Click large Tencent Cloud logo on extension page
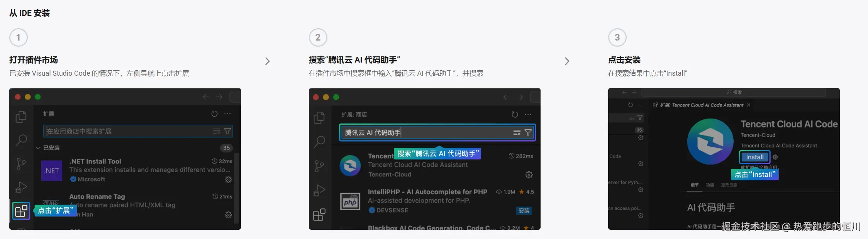Viewport: 868px width, 239px height. coord(710,142)
